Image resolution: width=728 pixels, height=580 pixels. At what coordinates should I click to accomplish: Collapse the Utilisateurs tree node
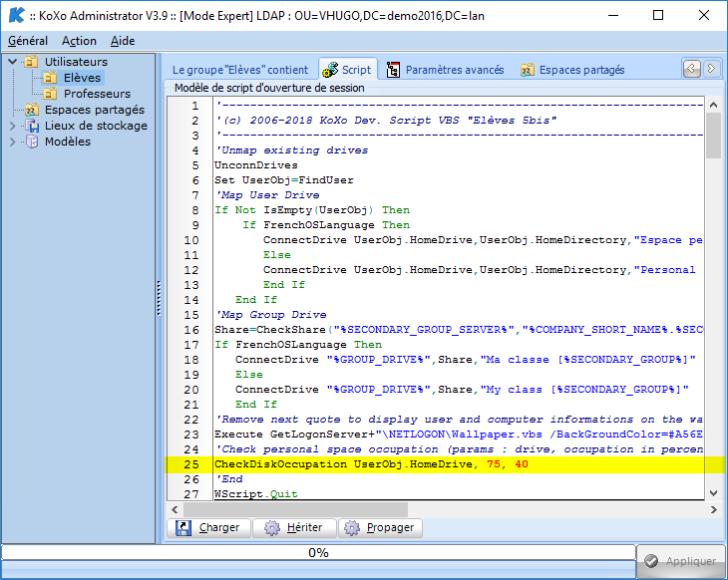pos(13,61)
